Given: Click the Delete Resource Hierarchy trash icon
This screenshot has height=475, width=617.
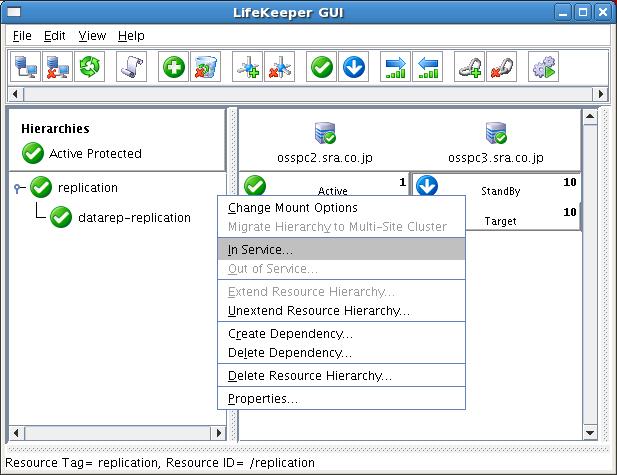Looking at the screenshot, I should [205, 67].
